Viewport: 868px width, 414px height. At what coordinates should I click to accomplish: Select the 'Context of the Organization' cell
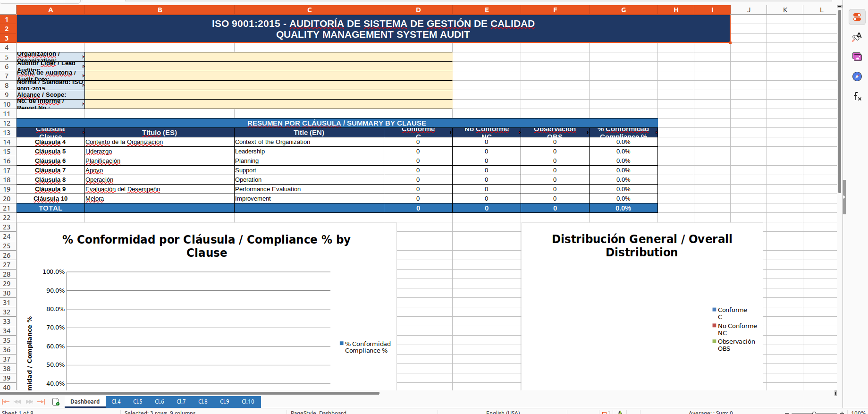point(309,142)
